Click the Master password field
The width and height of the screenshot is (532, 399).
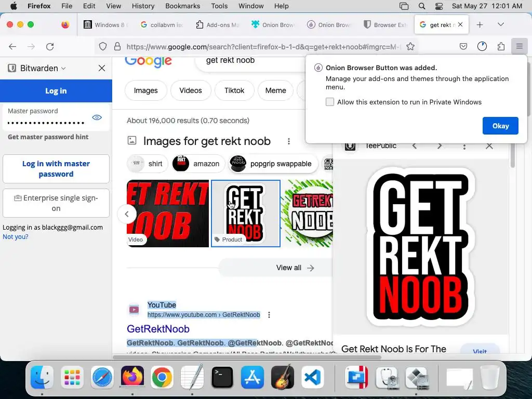pos(56,117)
